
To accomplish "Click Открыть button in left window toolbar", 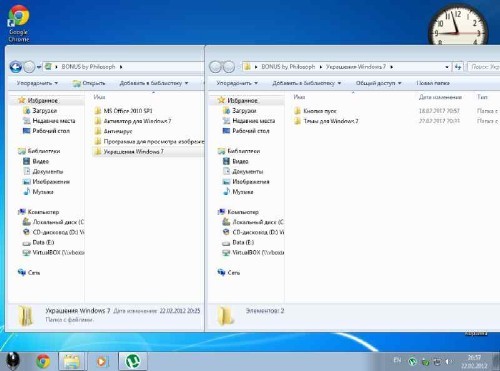I will click(x=89, y=83).
